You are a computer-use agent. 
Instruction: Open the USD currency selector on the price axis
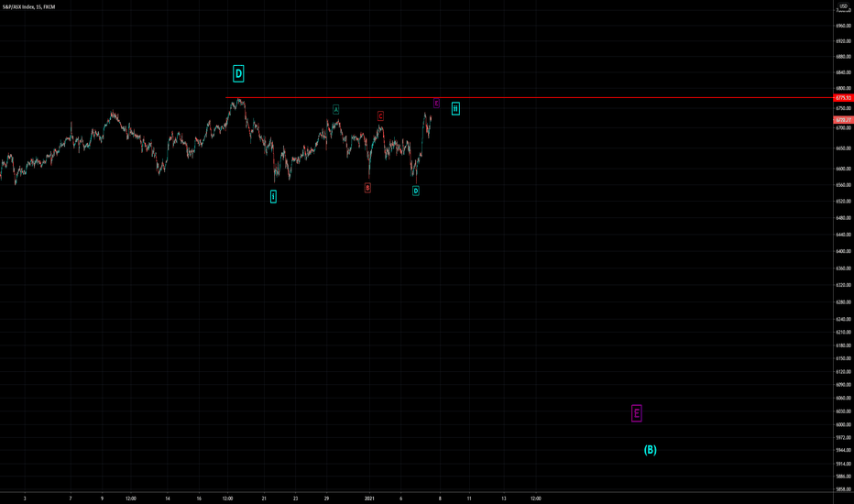[844, 6]
